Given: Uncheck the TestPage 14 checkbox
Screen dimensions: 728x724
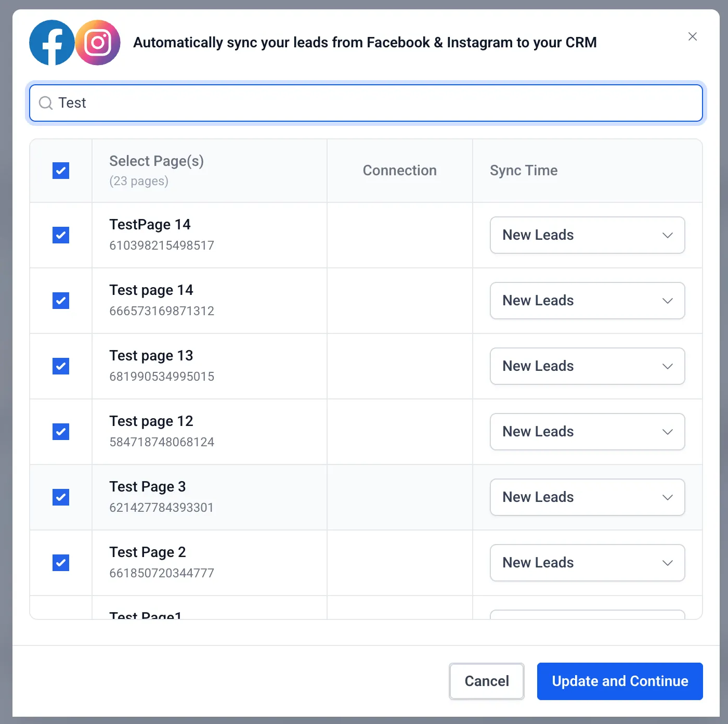Looking at the screenshot, I should [61, 235].
